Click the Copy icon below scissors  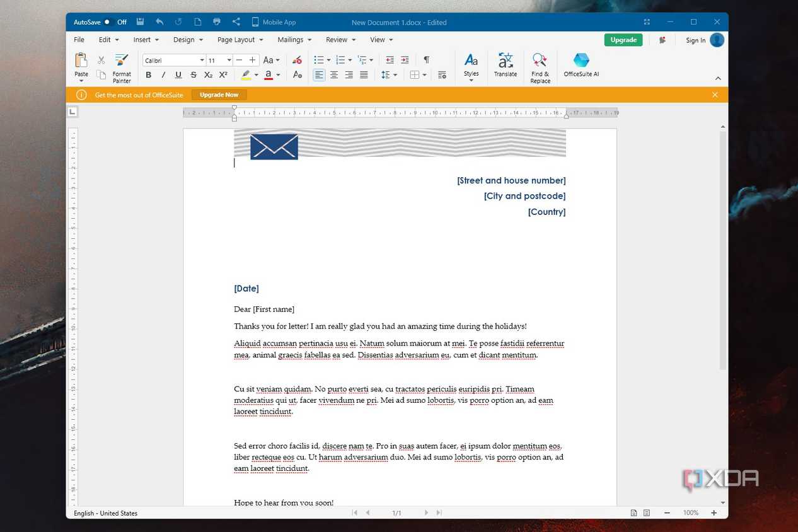[101, 75]
